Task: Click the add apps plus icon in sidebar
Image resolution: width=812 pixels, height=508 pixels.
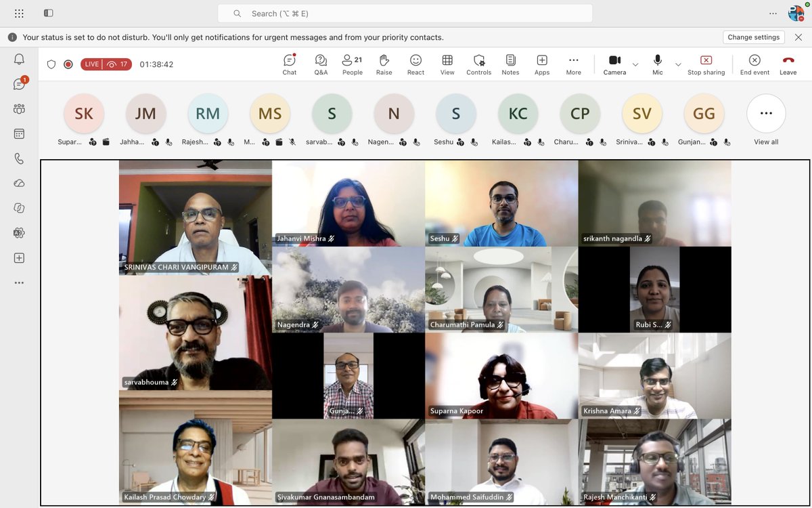Action: [19, 258]
